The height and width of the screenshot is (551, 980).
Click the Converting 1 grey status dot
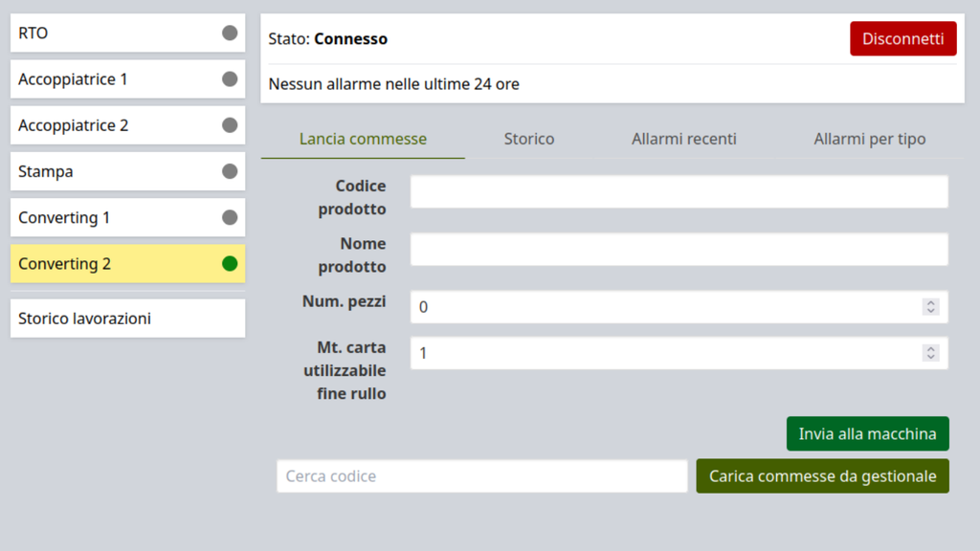coord(230,217)
